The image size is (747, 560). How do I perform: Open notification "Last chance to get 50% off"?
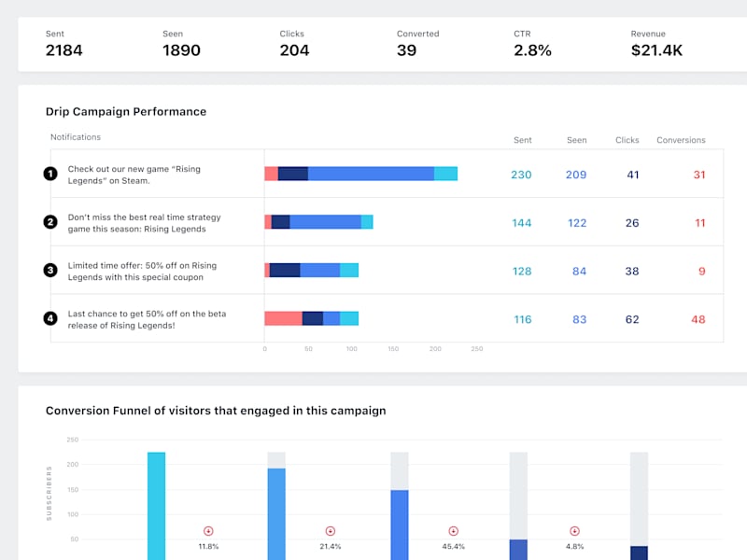click(147, 319)
